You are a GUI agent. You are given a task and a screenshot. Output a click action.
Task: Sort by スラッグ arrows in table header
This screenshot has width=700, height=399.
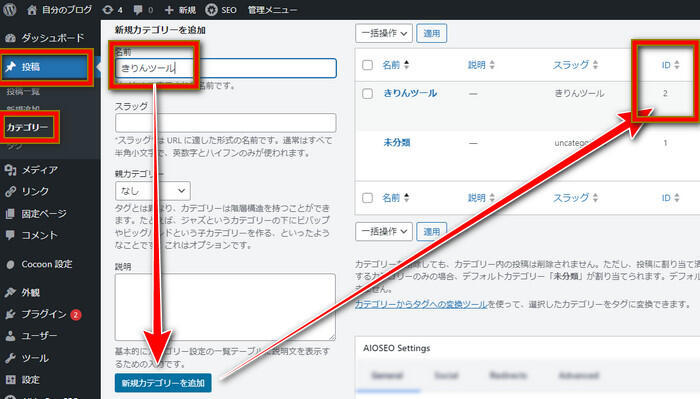tap(595, 65)
